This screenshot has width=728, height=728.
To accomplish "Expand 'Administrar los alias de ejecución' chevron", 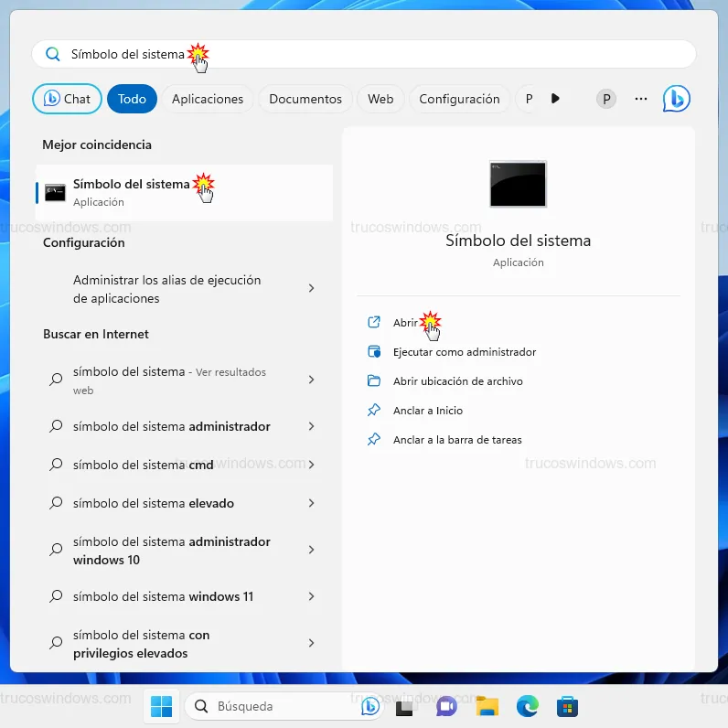I will [x=311, y=288].
